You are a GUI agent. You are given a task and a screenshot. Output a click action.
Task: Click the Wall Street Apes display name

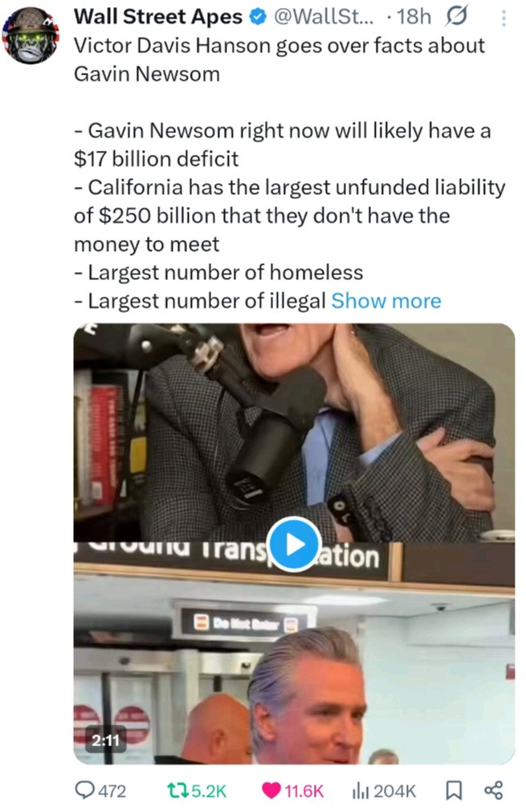(x=158, y=17)
